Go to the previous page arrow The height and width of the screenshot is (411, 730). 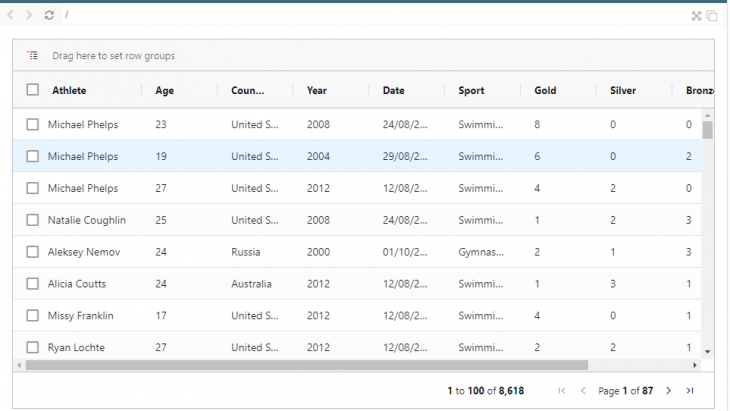click(583, 391)
